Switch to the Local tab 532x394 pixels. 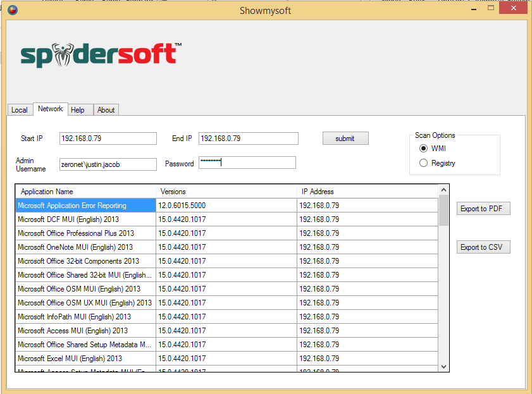pos(20,110)
